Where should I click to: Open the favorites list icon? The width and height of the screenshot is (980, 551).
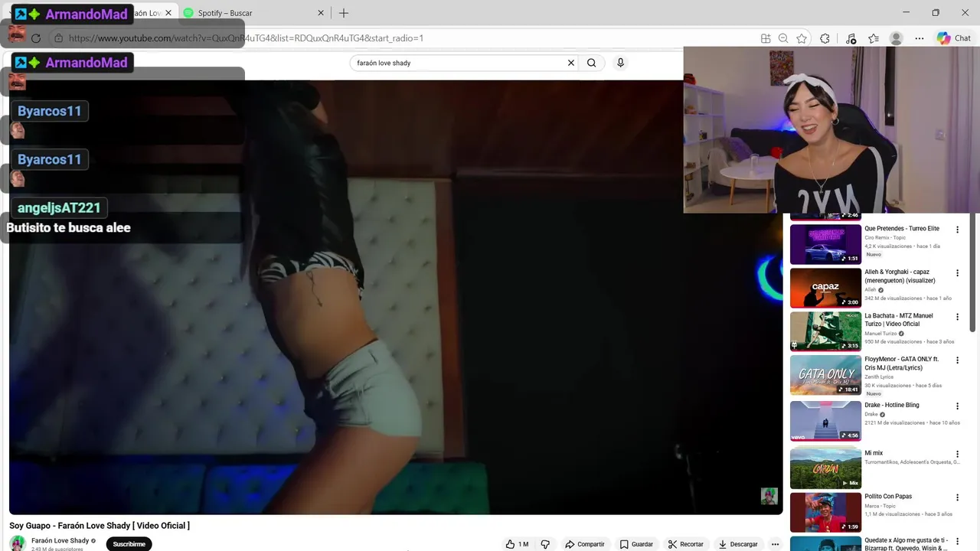coord(874,38)
